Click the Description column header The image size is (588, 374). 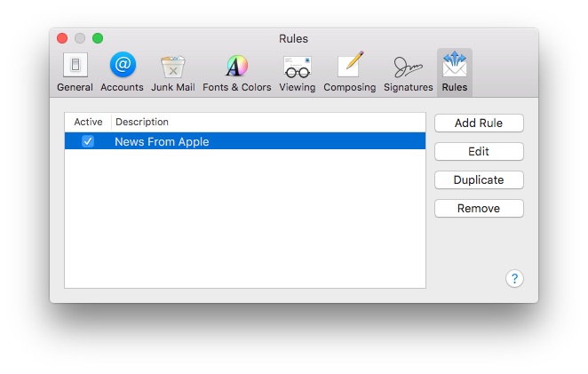[x=266, y=122]
